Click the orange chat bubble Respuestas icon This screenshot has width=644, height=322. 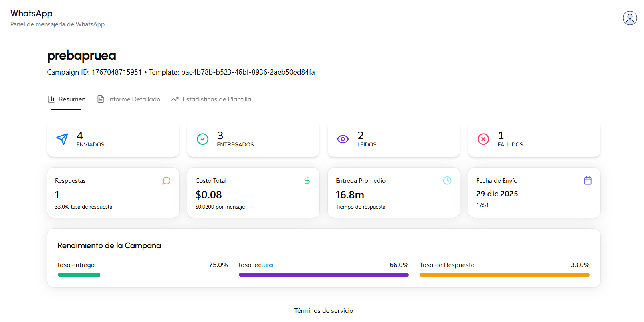pyautogui.click(x=166, y=181)
